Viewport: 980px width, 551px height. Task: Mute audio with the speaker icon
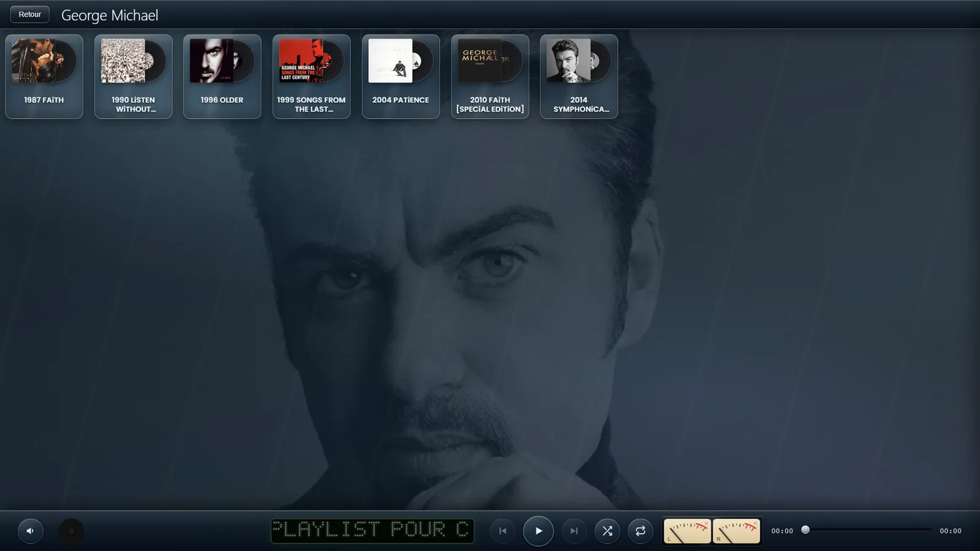[x=31, y=531]
